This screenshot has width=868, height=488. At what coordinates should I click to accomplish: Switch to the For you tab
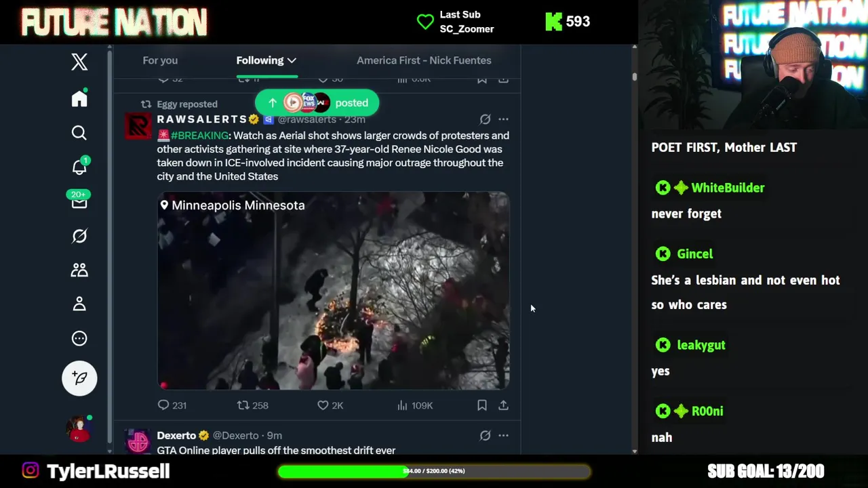(160, 60)
